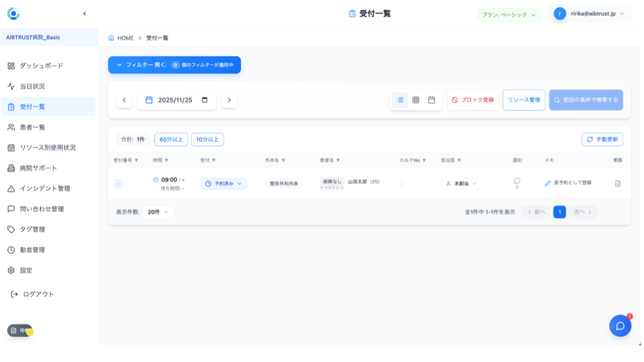Toggle the 10分以上 filter chip
This screenshot has height=362, width=644.
[x=207, y=139]
